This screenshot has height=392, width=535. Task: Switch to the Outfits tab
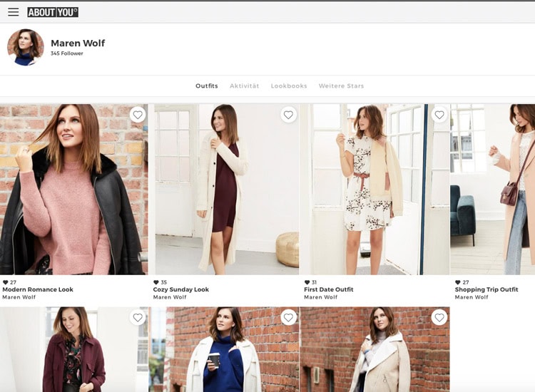click(207, 86)
